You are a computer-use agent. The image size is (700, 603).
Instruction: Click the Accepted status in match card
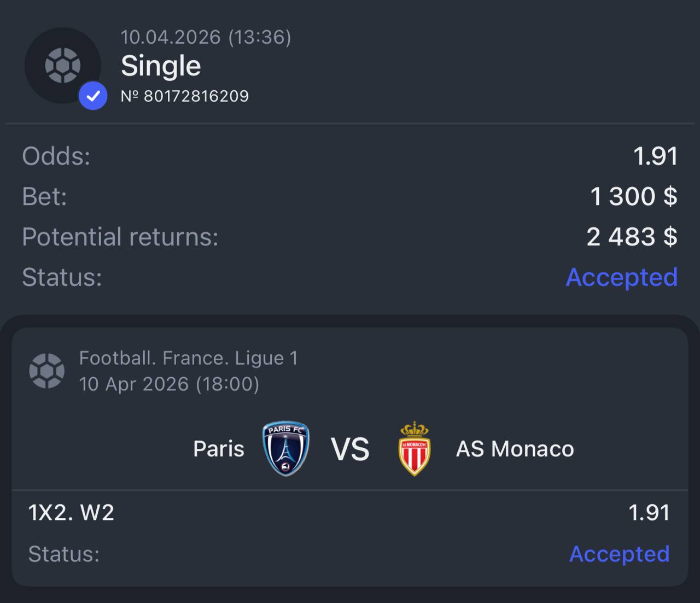pyautogui.click(x=620, y=554)
